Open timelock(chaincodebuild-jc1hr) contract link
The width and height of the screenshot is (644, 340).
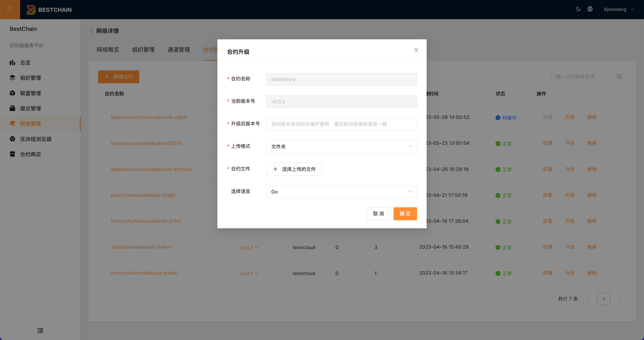pos(146,221)
